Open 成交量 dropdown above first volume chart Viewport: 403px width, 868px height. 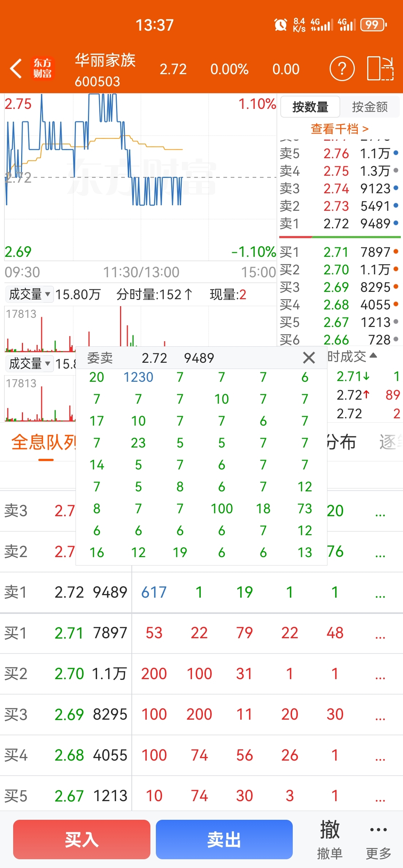pos(30,294)
